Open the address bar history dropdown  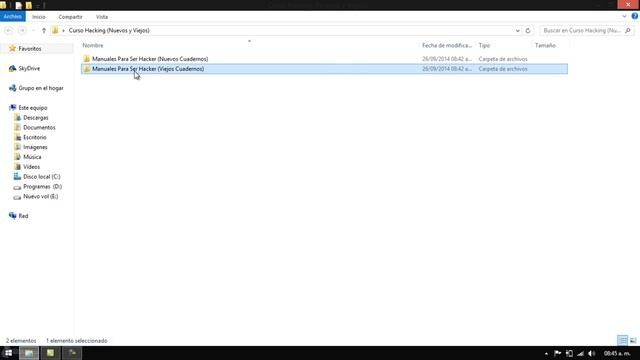pos(518,31)
